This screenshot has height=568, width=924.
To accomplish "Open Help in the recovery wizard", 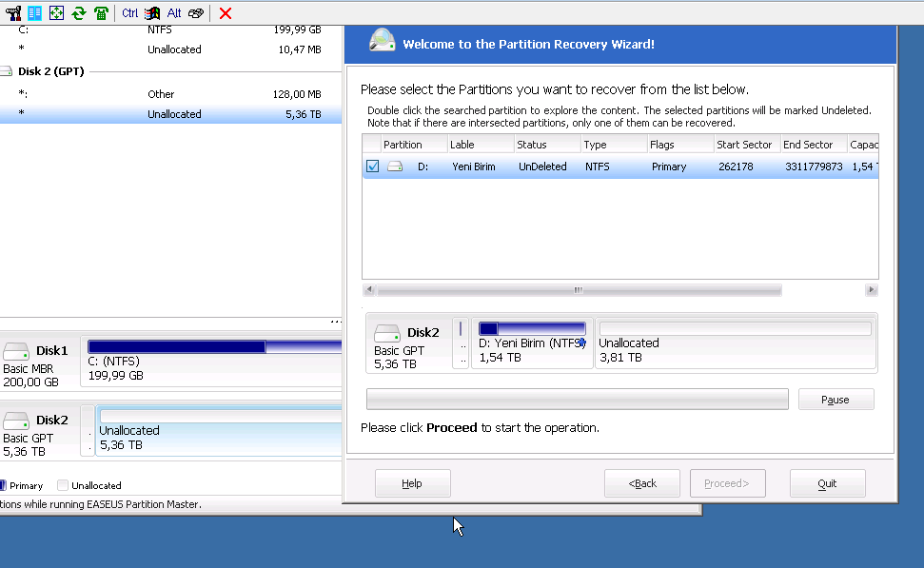I will [412, 483].
